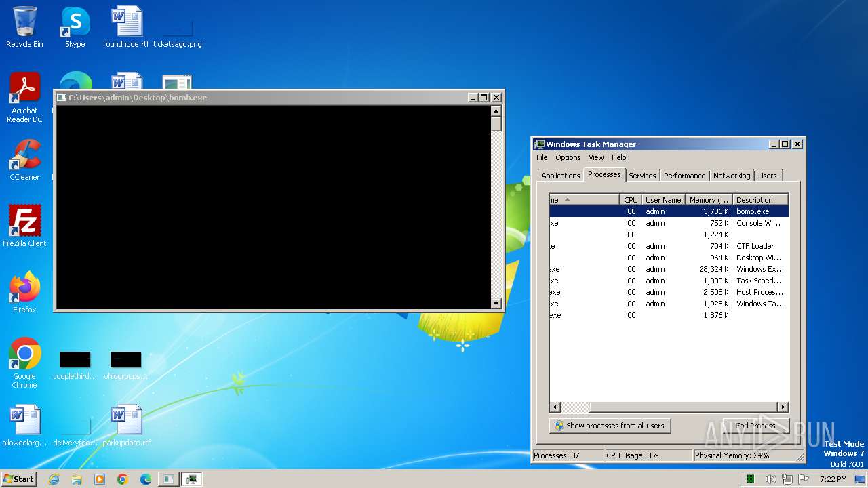The width and height of the screenshot is (868, 488).
Task: Switch to the Performance tab
Action: 684,176
